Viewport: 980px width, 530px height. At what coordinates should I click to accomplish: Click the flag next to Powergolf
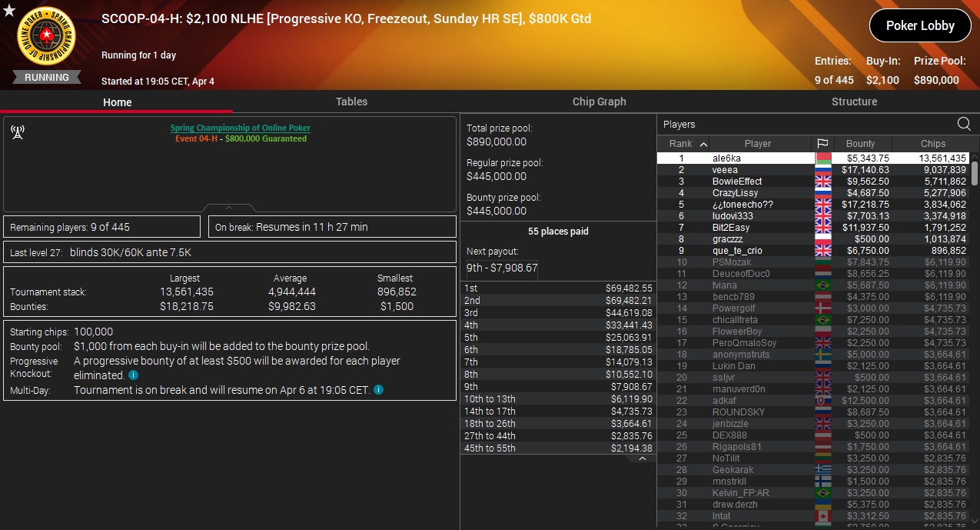822,308
